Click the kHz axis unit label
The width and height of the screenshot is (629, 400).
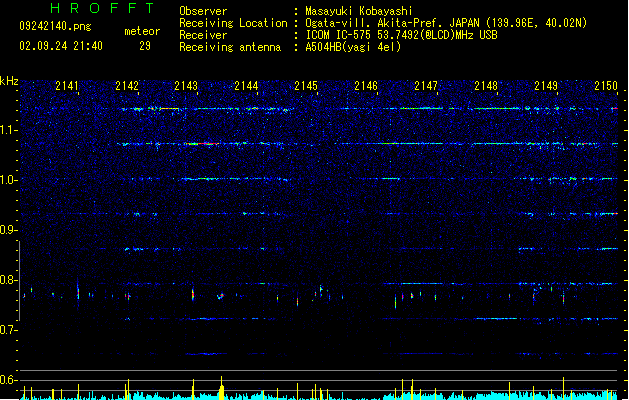9,81
